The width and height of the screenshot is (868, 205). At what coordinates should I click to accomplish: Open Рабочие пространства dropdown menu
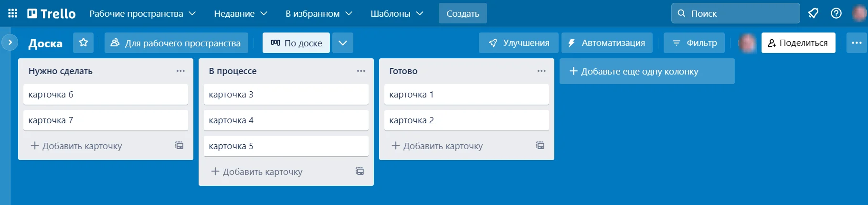click(142, 13)
